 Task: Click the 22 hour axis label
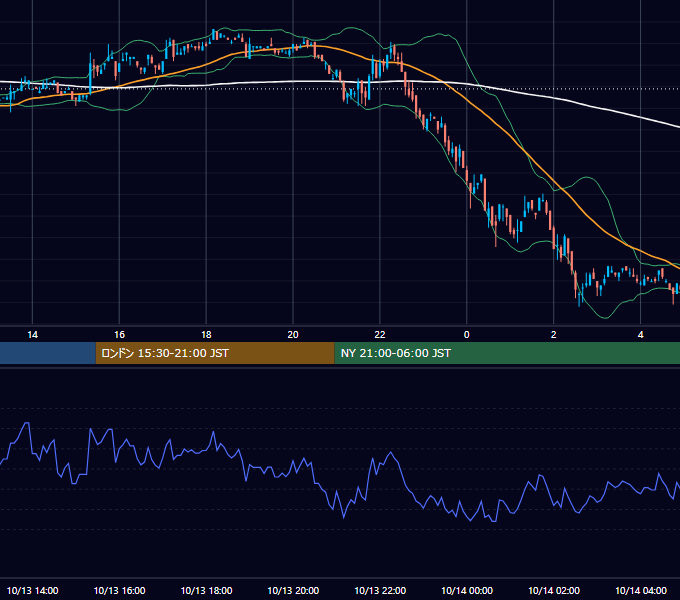tap(380, 335)
